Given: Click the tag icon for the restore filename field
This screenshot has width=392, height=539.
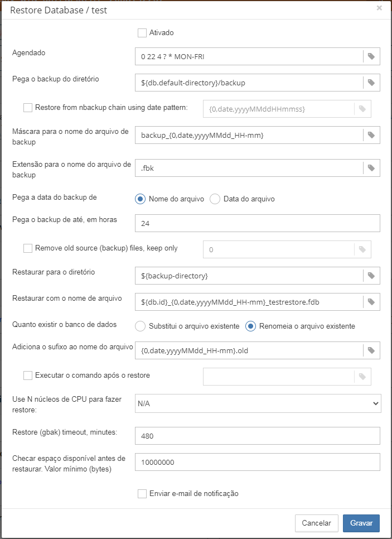Looking at the screenshot, I should [x=371, y=302].
